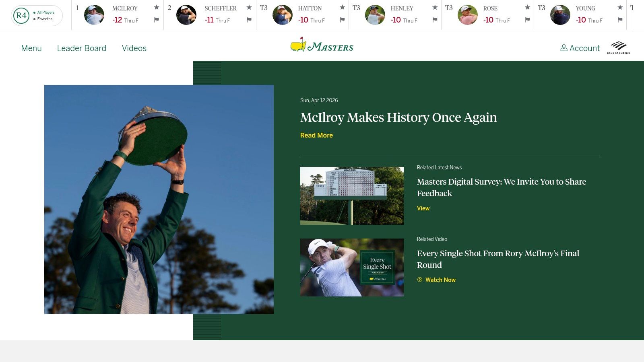
Task: Click the flag icon for Scheffler
Action: pyautogui.click(x=249, y=20)
